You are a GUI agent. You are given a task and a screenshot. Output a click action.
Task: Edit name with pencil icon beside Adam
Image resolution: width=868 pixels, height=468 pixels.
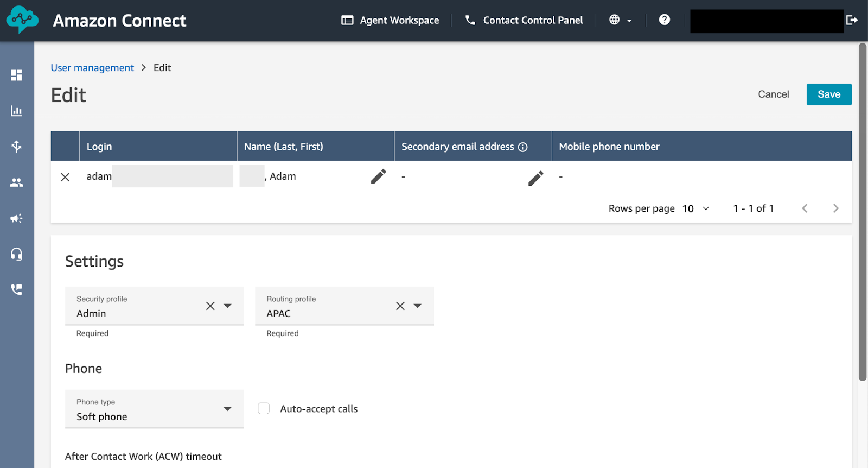click(x=379, y=176)
